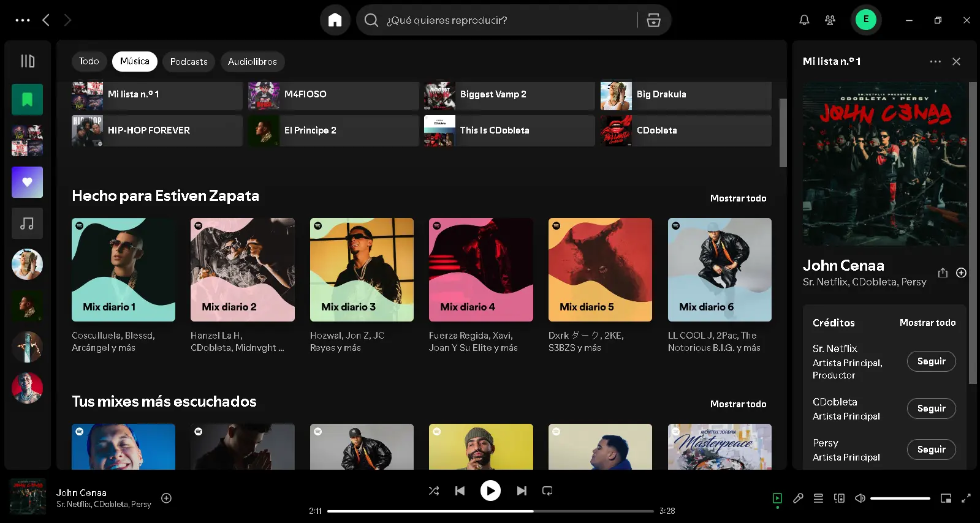Image resolution: width=980 pixels, height=523 pixels.
Task: Open the profile avatar 'E'
Action: point(865,20)
